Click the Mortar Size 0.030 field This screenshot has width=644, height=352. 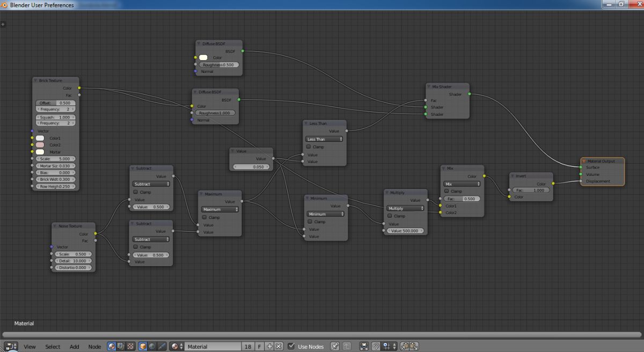pos(56,166)
